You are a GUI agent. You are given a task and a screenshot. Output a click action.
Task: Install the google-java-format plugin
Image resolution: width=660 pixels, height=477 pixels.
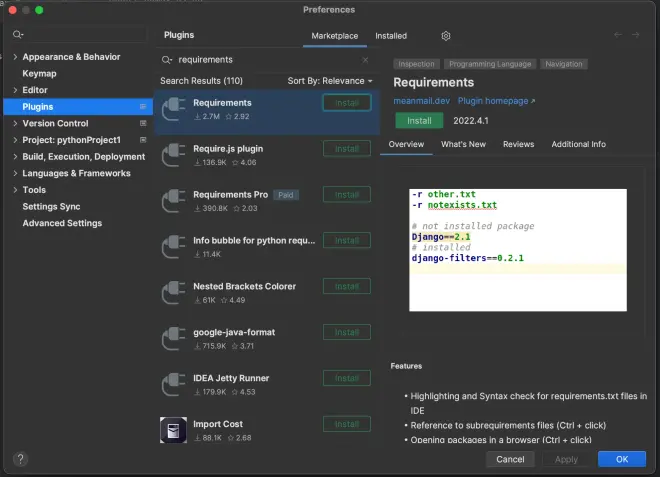point(347,332)
